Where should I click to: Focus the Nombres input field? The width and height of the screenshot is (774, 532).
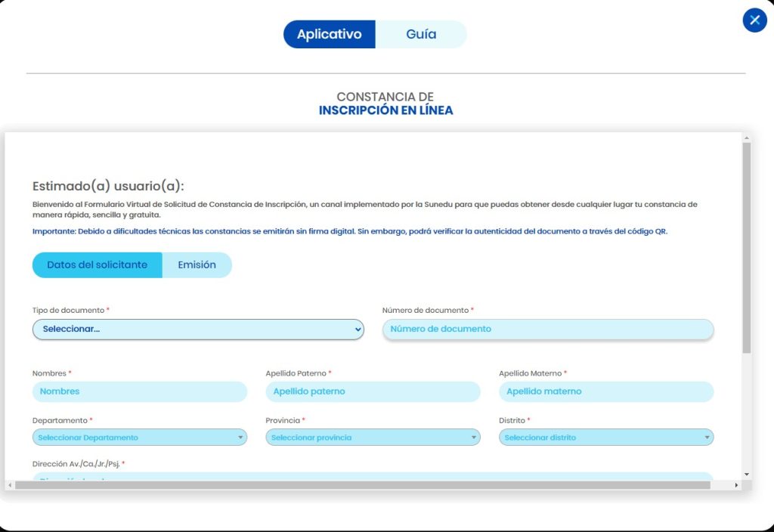click(x=139, y=391)
